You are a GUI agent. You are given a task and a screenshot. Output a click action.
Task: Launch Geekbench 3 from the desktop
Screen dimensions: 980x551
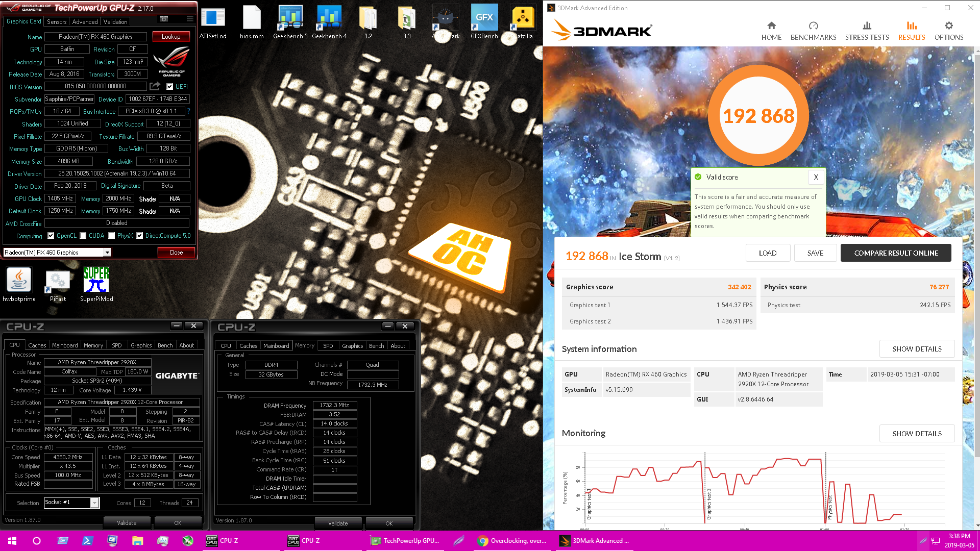pos(290,22)
